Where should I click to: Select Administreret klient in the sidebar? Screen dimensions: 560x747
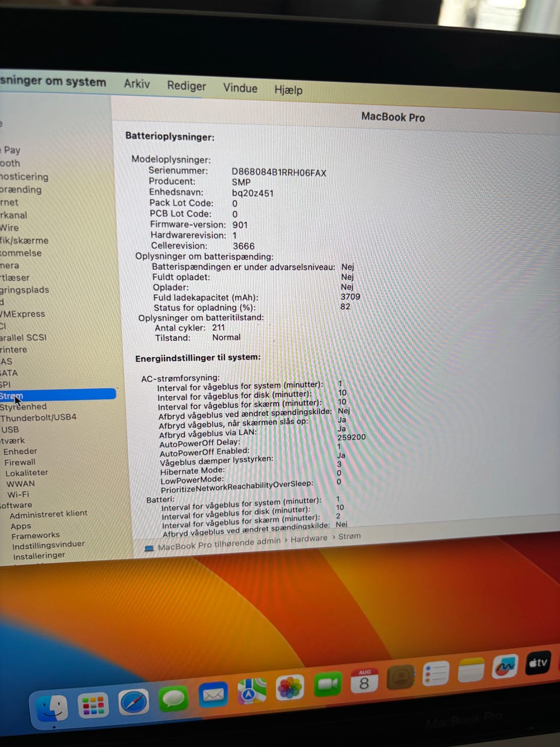48,514
